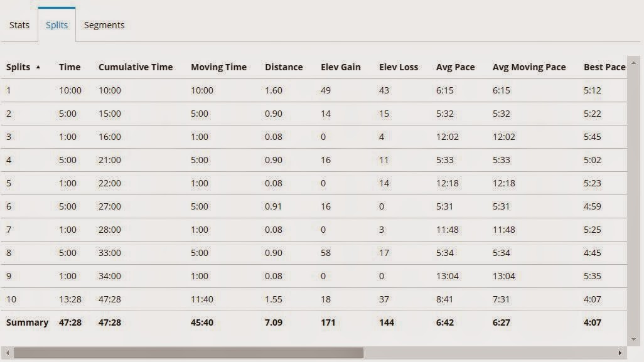Viewport: 644px width, 362px height.
Task: Open the Segments tab
Action: pos(104,25)
